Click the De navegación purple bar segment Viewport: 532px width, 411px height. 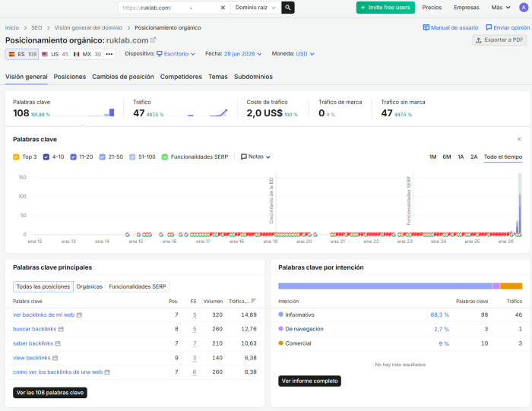click(x=496, y=286)
